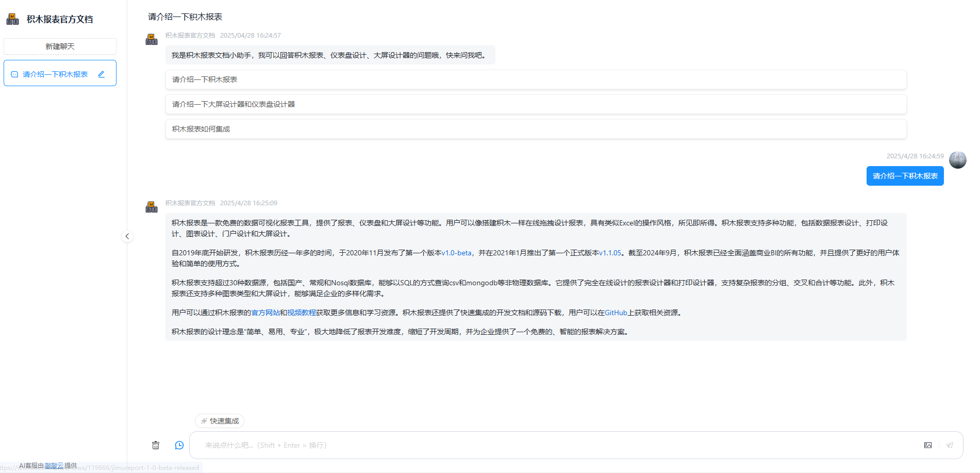Open the 视频教程 link

pyautogui.click(x=302, y=313)
